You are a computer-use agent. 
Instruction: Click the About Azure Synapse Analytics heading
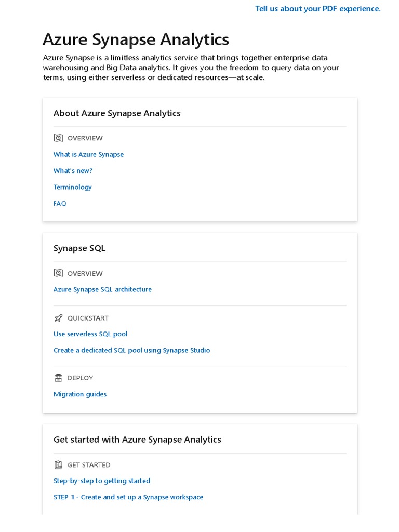point(117,113)
